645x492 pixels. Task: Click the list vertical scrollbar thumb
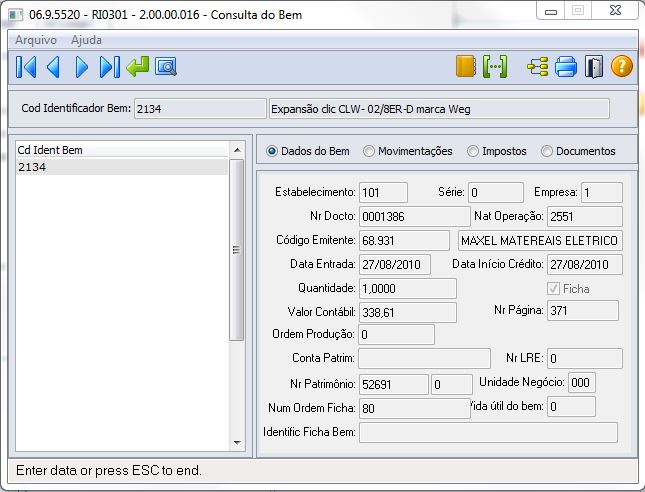(x=237, y=250)
